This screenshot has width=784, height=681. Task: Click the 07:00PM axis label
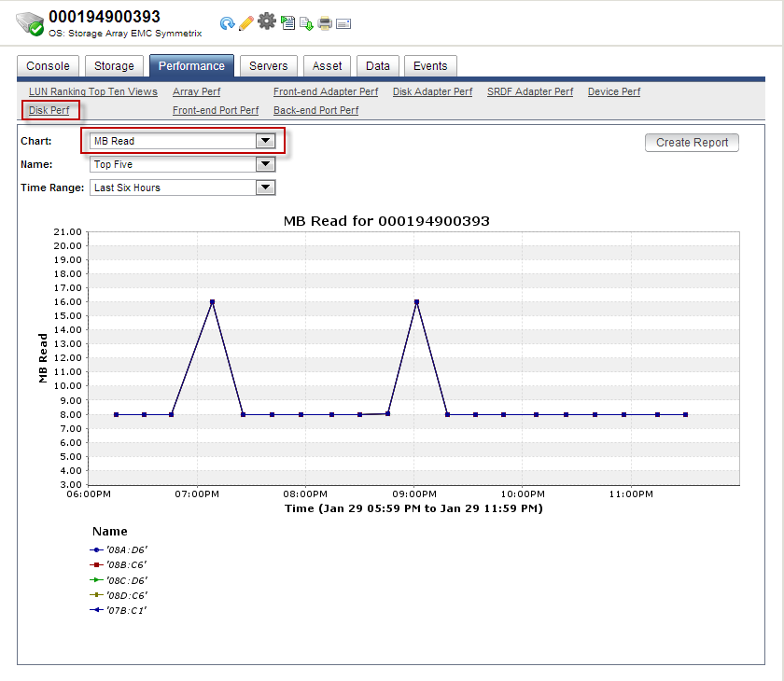tap(197, 493)
